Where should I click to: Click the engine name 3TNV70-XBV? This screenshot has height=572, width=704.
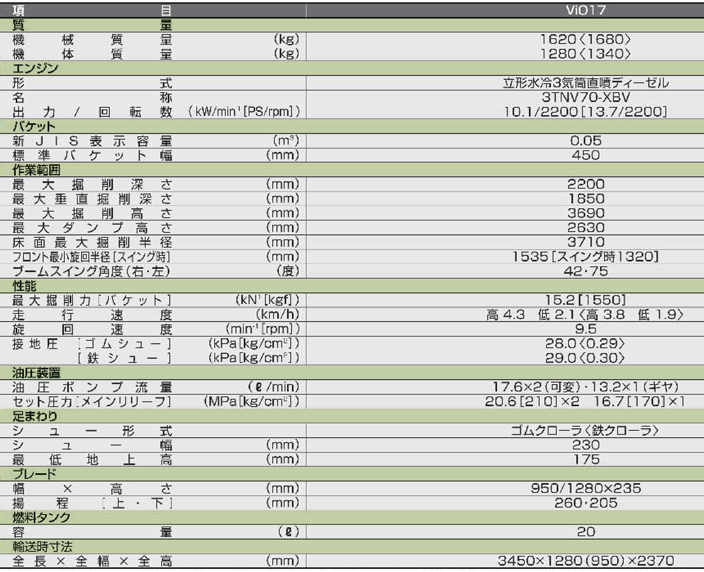[x=586, y=98]
